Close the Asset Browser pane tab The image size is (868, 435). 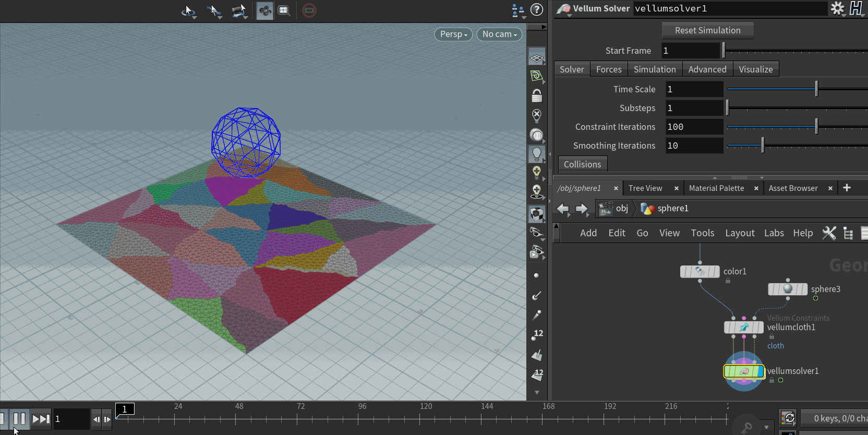[x=830, y=188]
